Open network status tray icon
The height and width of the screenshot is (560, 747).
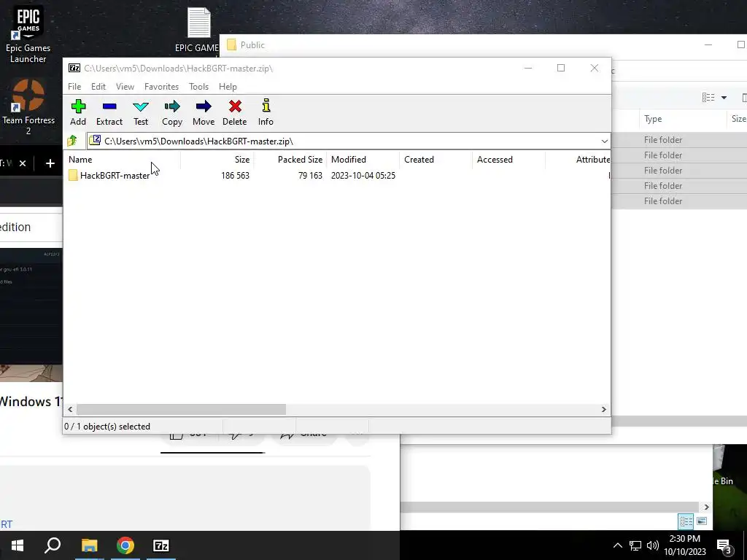click(635, 545)
